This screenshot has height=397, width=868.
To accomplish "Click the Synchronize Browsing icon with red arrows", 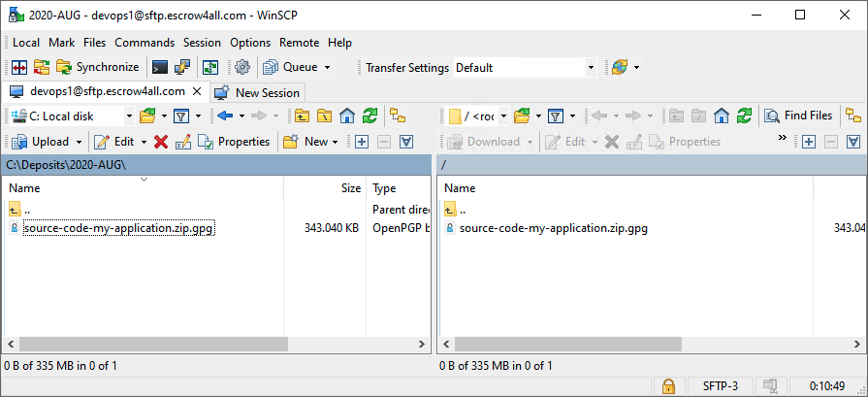I will pos(42,68).
